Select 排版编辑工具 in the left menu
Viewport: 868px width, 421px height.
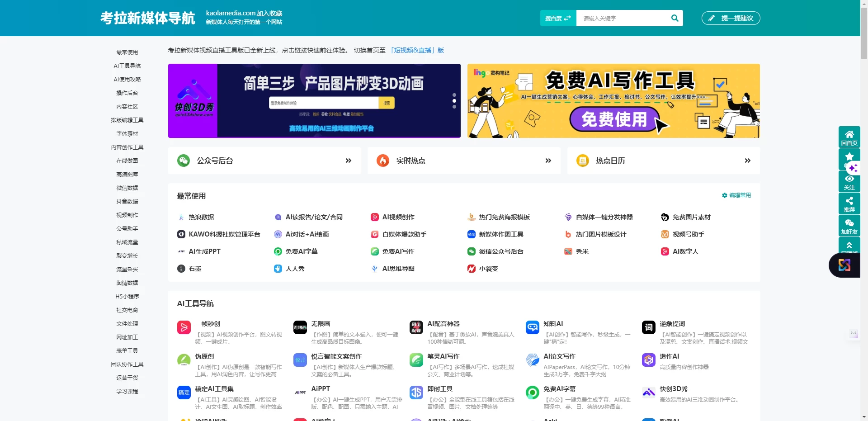click(x=127, y=120)
